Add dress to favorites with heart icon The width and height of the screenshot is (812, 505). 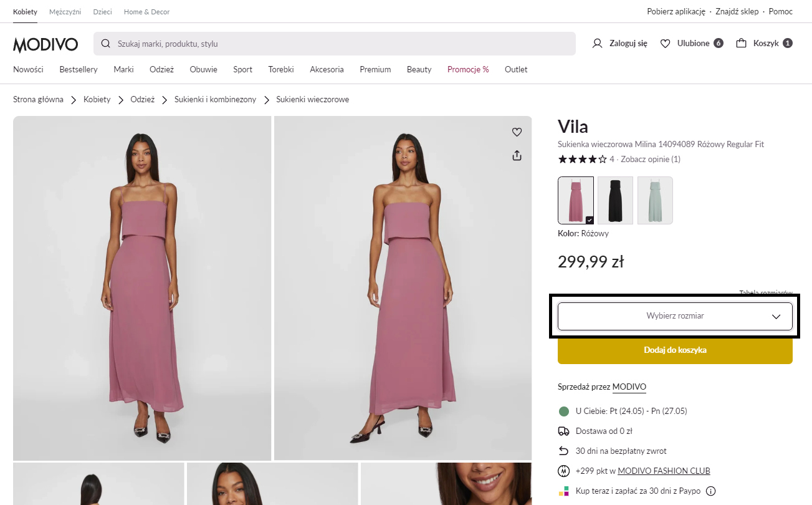(517, 132)
